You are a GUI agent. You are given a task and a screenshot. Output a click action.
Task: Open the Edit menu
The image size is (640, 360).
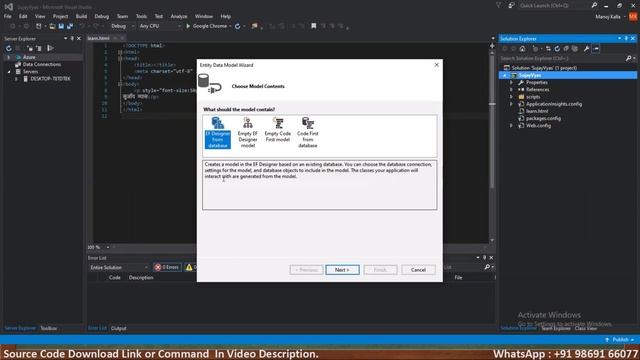(x=23, y=16)
